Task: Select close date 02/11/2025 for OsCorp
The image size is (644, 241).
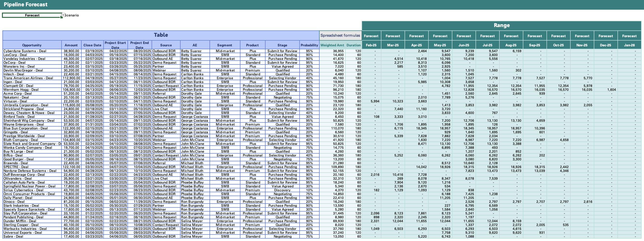Action: 92,63
